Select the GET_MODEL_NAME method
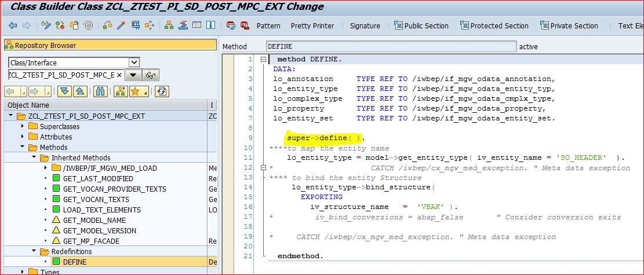644x275 pixels. tap(94, 221)
